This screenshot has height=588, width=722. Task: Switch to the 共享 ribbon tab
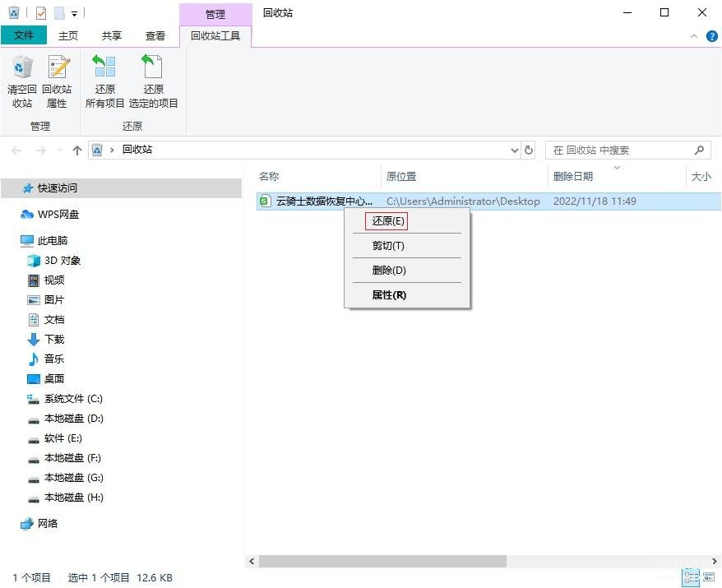pyautogui.click(x=112, y=35)
